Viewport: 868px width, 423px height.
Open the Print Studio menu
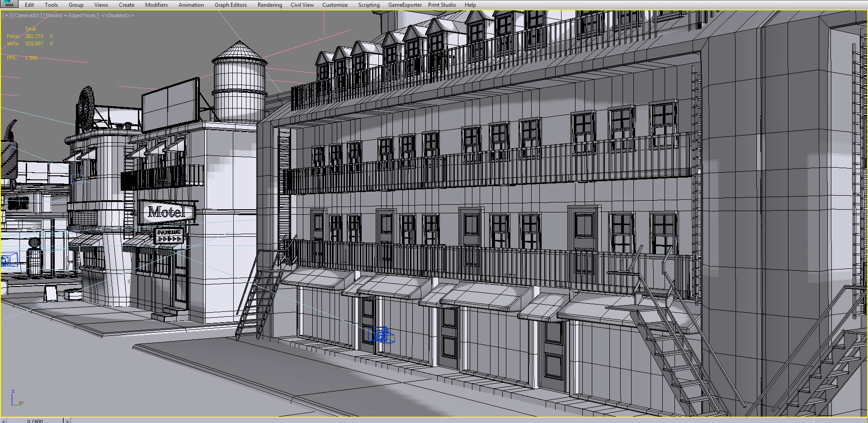442,5
